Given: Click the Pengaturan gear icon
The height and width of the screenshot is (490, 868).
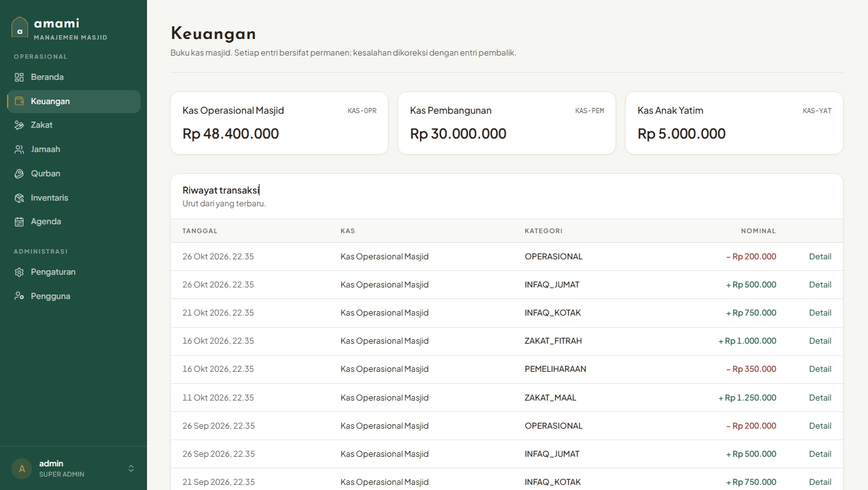Looking at the screenshot, I should [x=19, y=272].
